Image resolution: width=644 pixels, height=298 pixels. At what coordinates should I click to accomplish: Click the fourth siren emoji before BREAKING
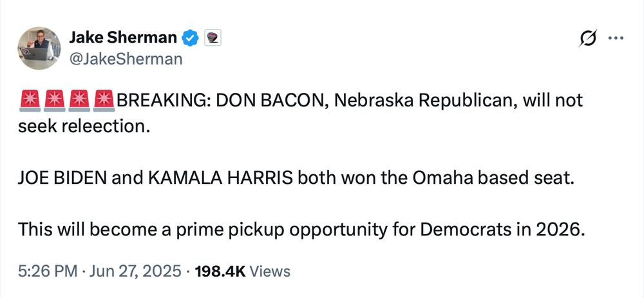point(104,101)
